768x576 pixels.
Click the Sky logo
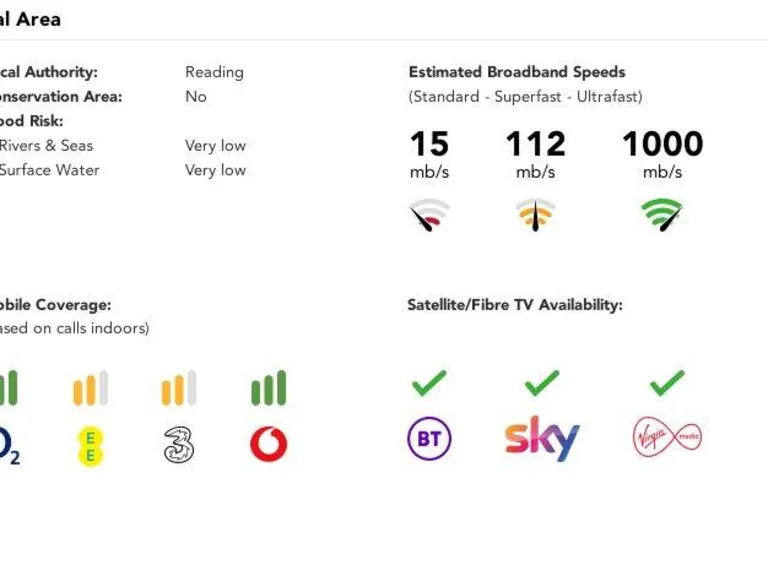coord(542,439)
